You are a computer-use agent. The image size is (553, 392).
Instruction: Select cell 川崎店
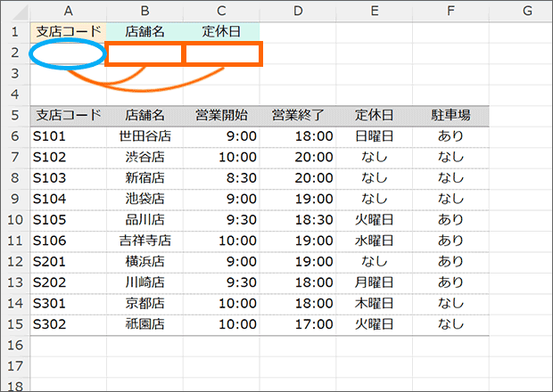[145, 282]
